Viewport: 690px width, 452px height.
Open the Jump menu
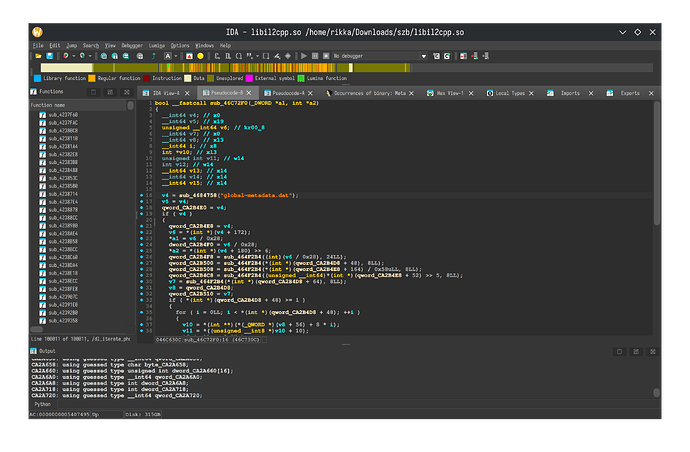coord(71,45)
